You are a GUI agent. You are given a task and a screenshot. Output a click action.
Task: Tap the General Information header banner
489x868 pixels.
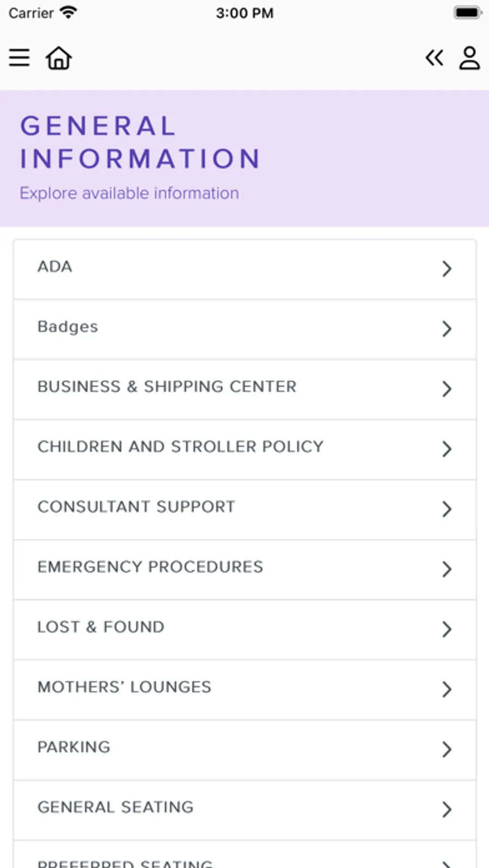coord(244,158)
